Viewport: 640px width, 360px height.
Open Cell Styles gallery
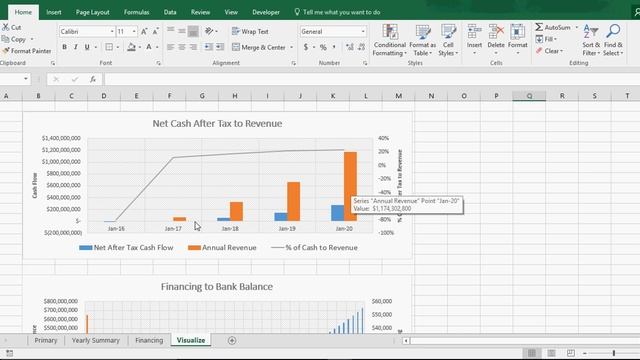click(448, 40)
